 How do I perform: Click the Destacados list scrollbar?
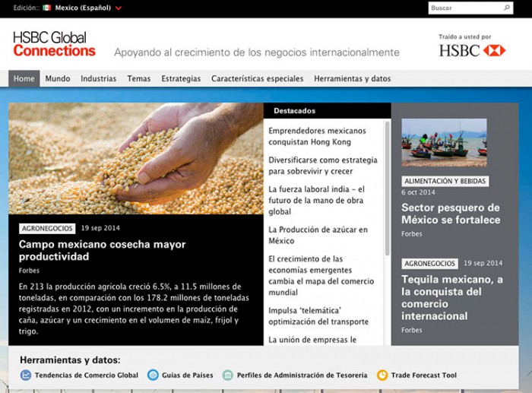coord(387,190)
